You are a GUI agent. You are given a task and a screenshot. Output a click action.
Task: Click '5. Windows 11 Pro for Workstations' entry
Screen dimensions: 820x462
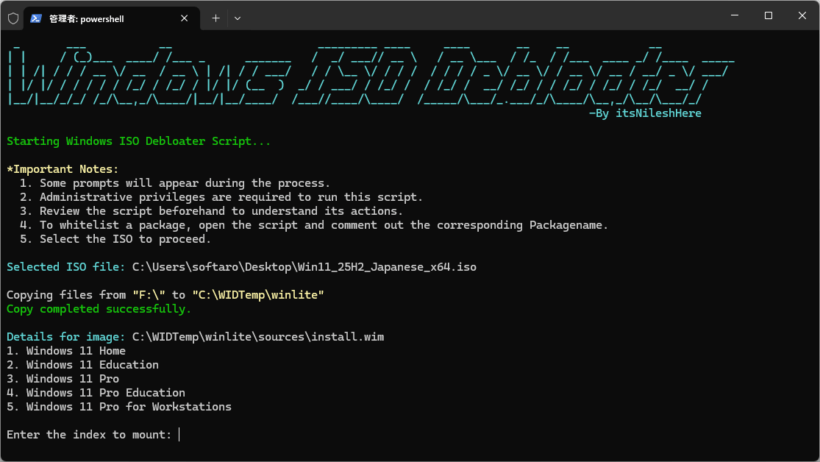click(119, 407)
